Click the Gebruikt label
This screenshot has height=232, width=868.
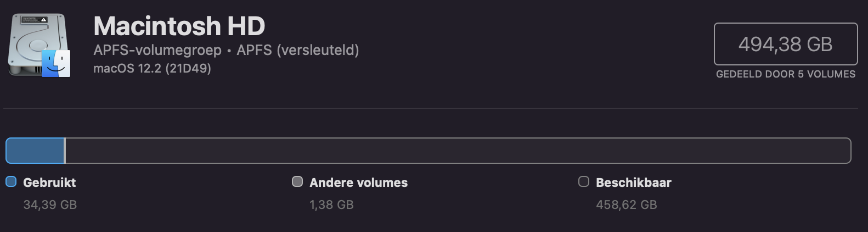pyautogui.click(x=49, y=183)
